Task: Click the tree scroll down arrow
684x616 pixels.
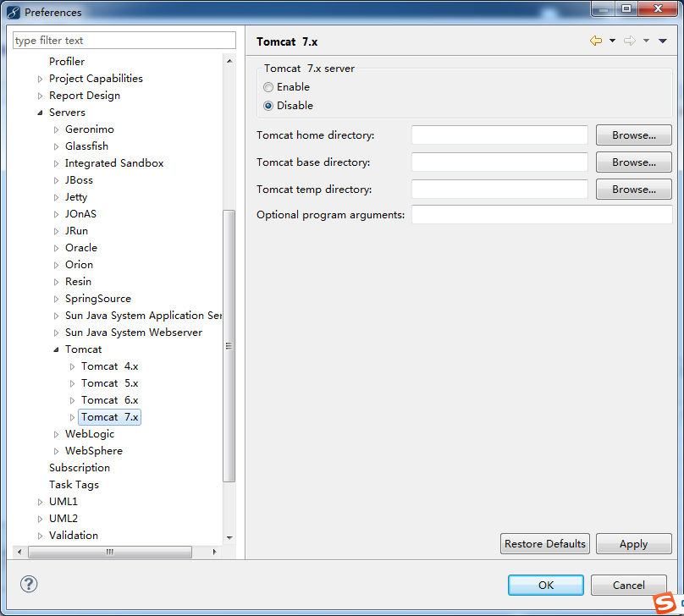Action: 229,537
